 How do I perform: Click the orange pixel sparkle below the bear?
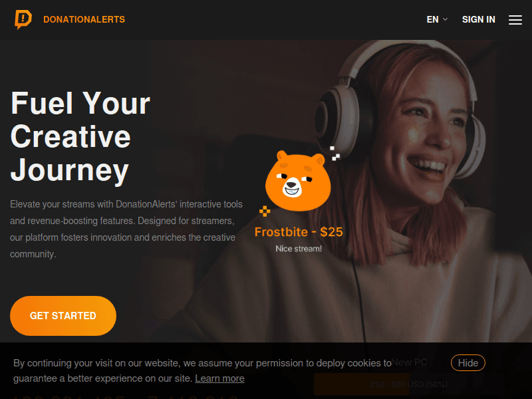[x=265, y=211]
